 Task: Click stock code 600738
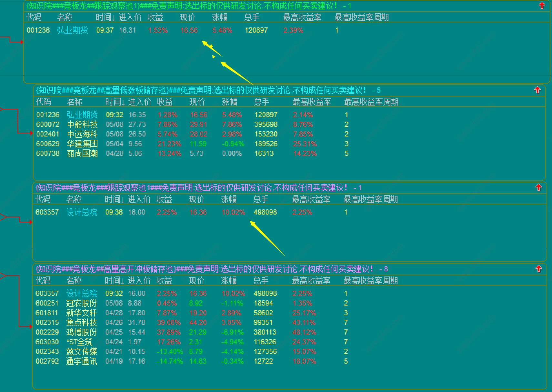(x=48, y=154)
